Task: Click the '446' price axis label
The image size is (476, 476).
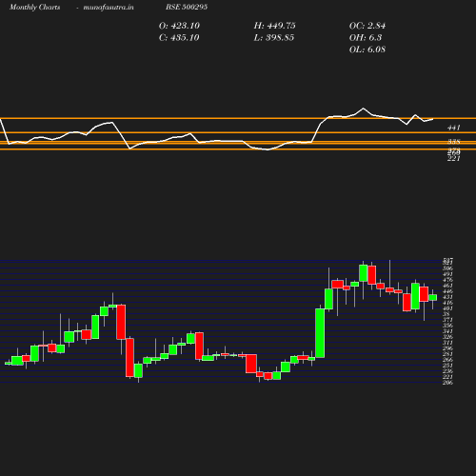Action: [447, 291]
